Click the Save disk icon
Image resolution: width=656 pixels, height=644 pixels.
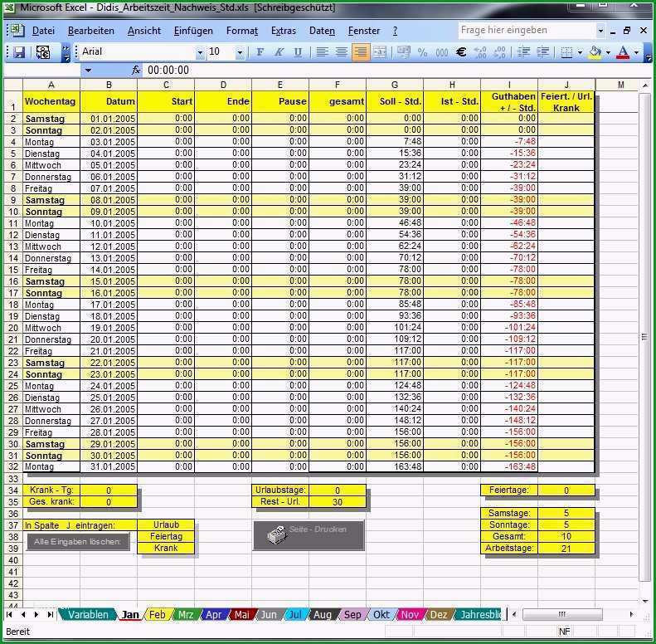tap(19, 52)
